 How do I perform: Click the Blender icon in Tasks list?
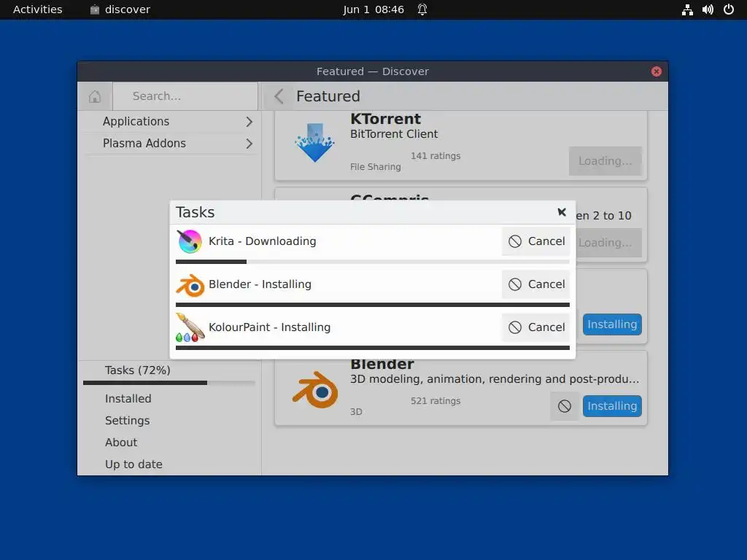(190, 285)
